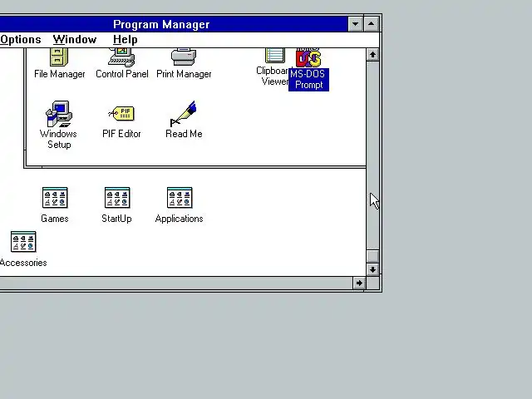Click the Program Manager maximize button
532x399 pixels.
(x=372, y=24)
